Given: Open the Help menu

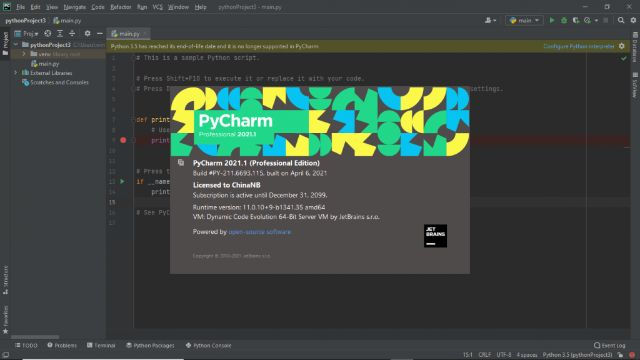Looking at the screenshot, I should [x=200, y=7].
